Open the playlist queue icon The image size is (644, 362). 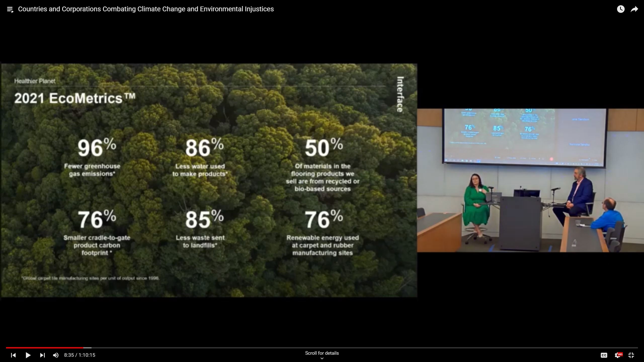click(10, 10)
